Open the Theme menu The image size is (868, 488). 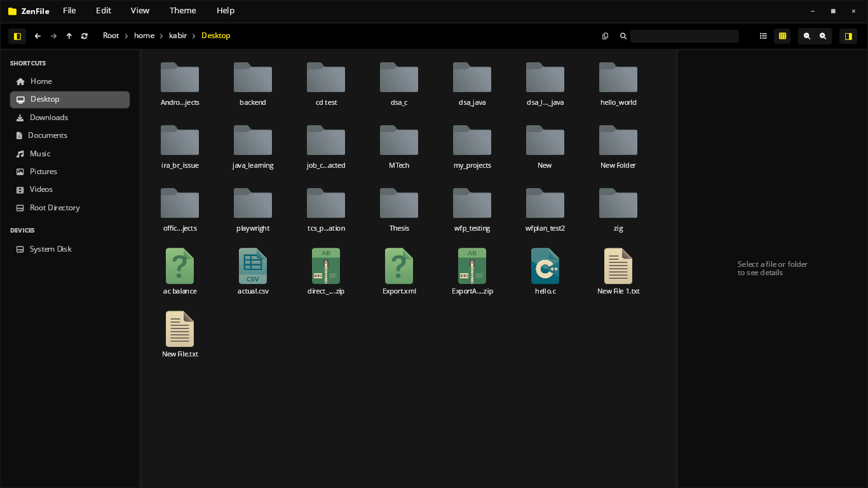[183, 11]
